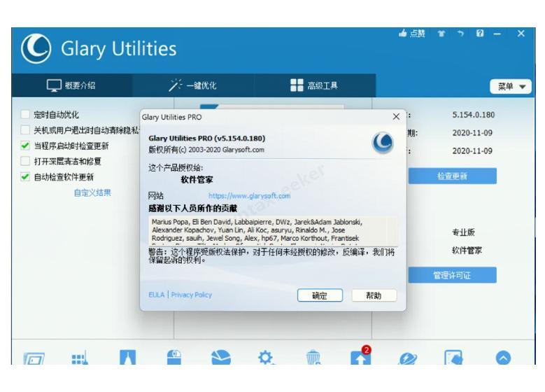The width and height of the screenshot is (545, 392).
Task: Open the disk analysis pie chart icon
Action: click(x=220, y=358)
